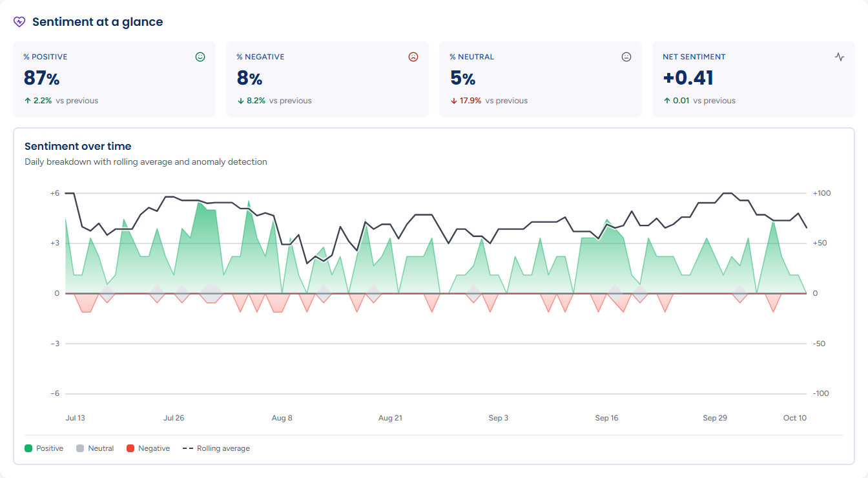Click the % NEUTRAL card label
Screen dimensions: 868x478
[x=472, y=57]
